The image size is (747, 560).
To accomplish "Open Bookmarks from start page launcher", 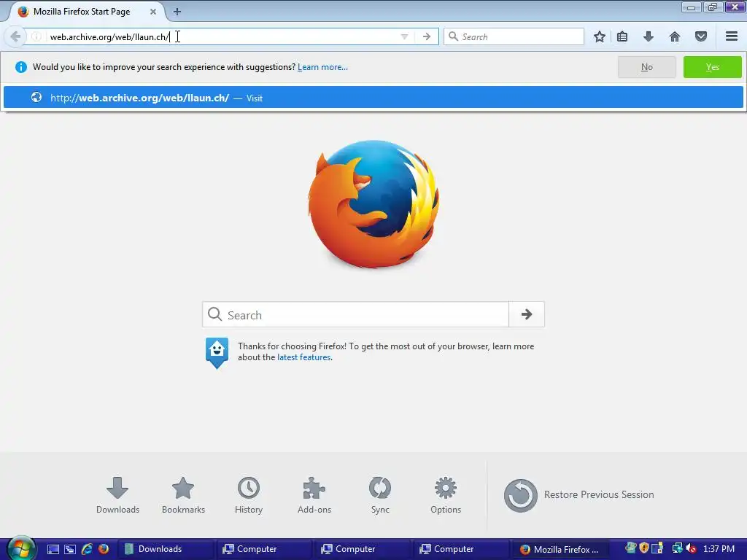I will 183,495.
